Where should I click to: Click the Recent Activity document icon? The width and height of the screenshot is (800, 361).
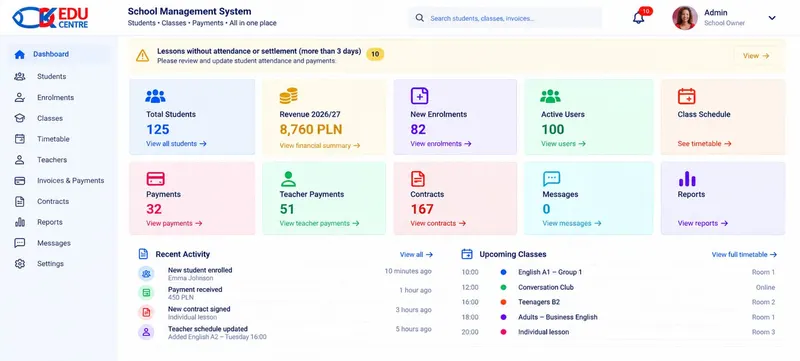click(x=143, y=254)
